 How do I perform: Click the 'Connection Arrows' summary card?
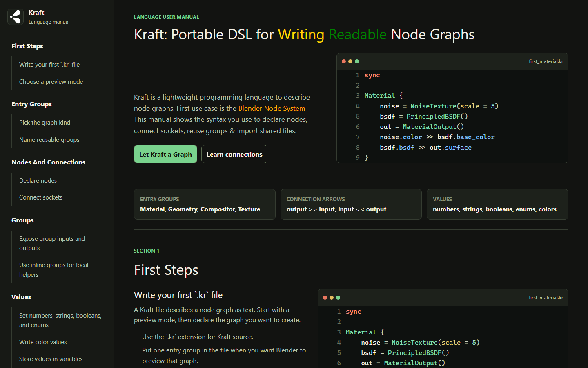click(x=351, y=204)
